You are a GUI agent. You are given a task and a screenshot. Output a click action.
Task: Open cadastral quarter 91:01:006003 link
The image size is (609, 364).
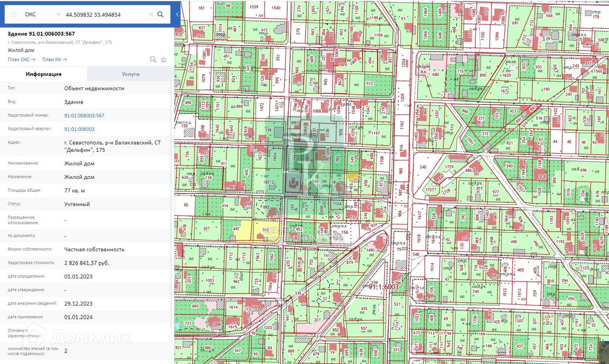(79, 129)
